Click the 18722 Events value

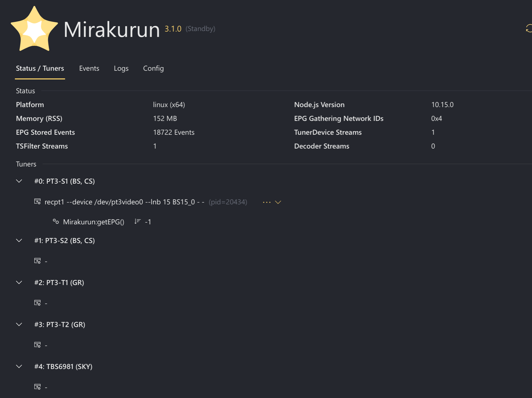click(x=174, y=132)
